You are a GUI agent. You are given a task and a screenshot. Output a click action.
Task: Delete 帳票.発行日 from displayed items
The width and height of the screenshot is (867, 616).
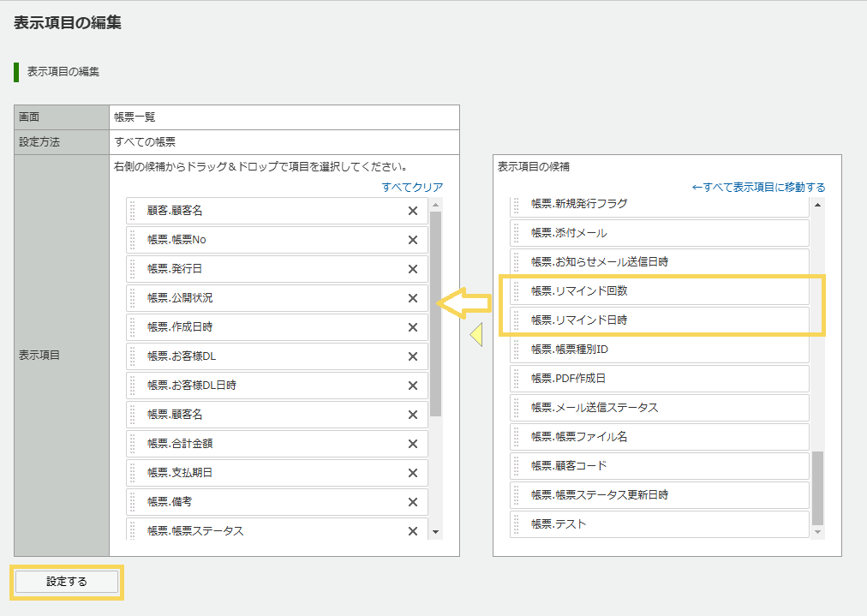click(x=412, y=269)
